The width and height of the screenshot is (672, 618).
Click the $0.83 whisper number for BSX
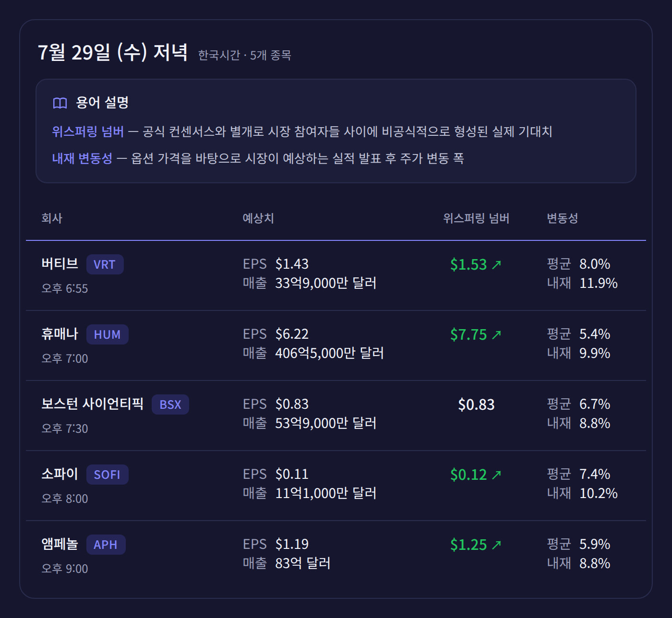pos(476,404)
